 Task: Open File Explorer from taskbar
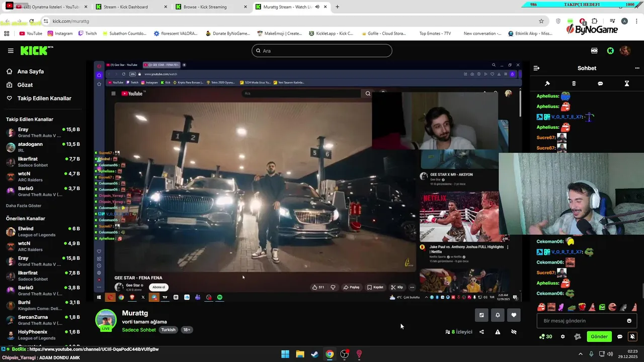(300, 354)
